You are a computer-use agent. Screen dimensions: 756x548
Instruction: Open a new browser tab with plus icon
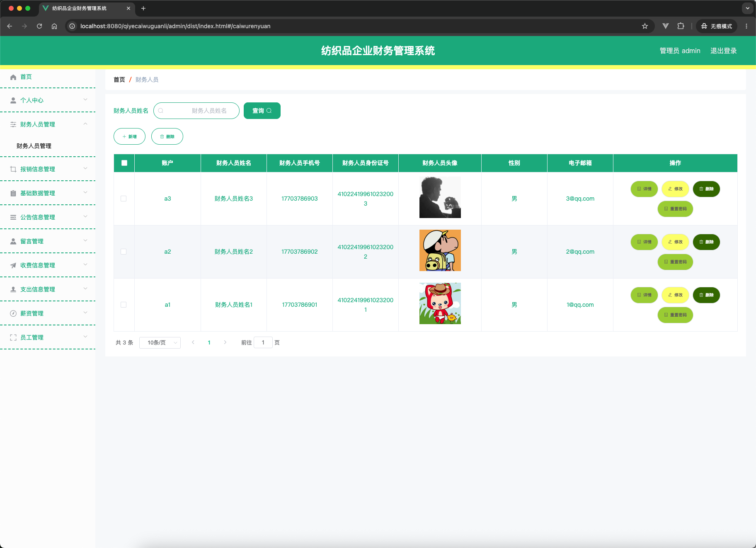coord(143,8)
